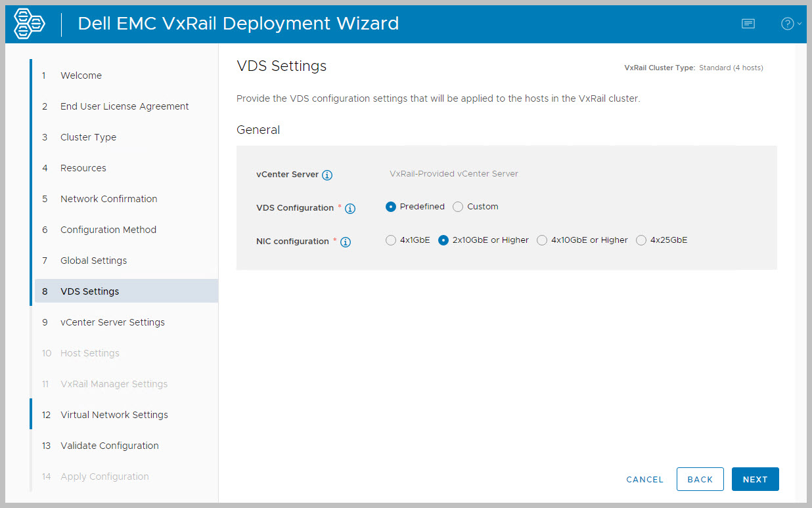This screenshot has width=812, height=508.
Task: Choose the 4x1GbE NIC option
Action: point(391,240)
